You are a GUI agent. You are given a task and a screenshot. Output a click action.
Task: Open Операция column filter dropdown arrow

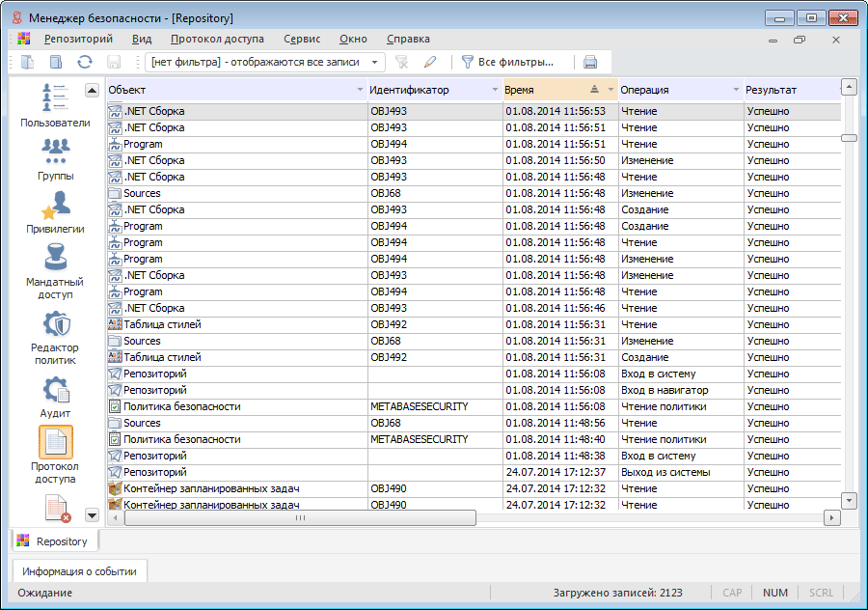pyautogui.click(x=736, y=90)
